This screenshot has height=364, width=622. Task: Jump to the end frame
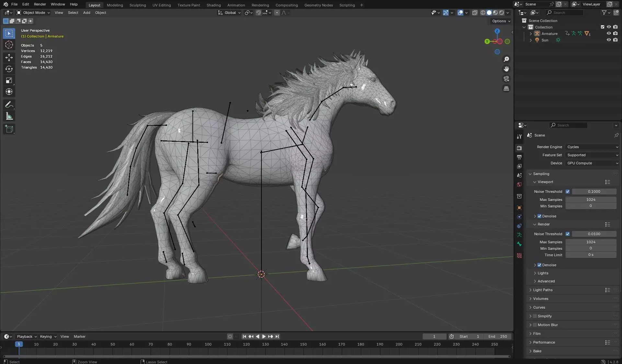tap(277, 336)
